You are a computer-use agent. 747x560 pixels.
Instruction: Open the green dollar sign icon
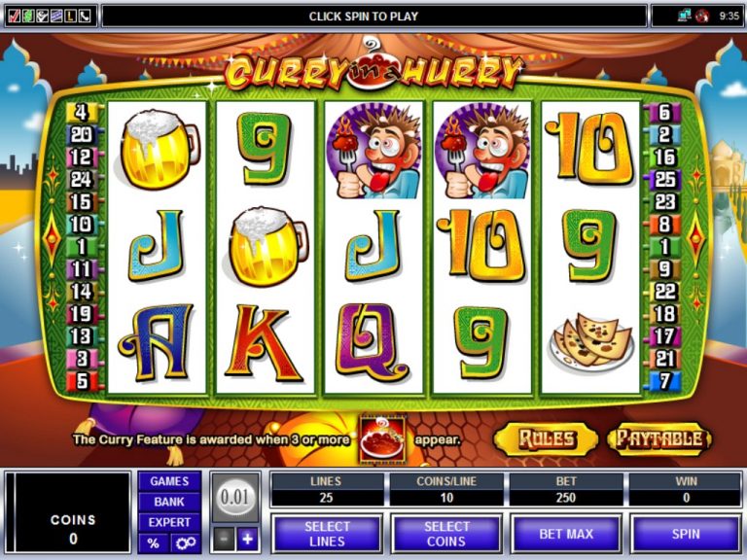pyautogui.click(x=28, y=17)
